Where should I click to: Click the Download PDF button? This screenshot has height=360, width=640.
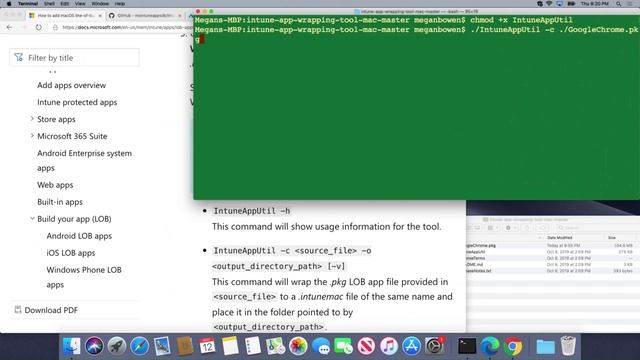point(46,310)
